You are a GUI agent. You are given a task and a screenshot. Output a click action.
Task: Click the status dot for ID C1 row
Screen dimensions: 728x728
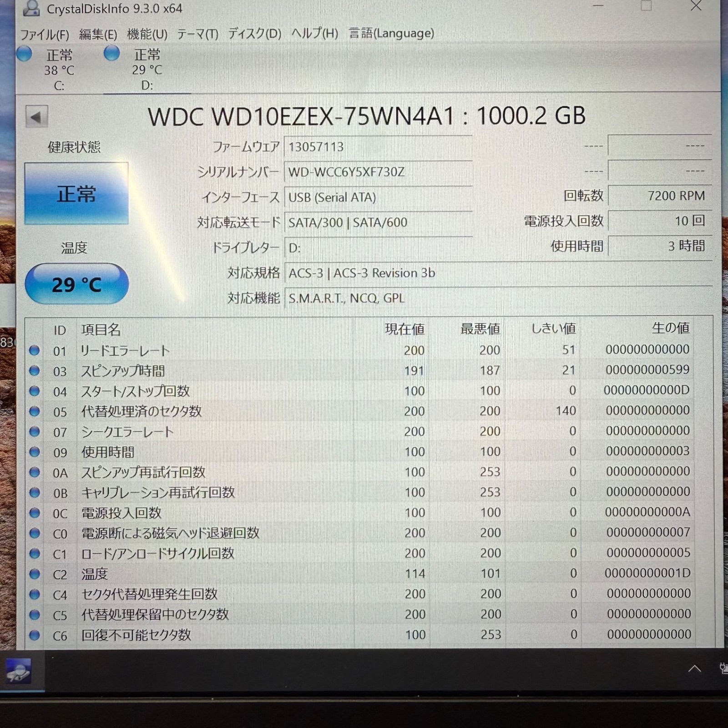coord(35,553)
